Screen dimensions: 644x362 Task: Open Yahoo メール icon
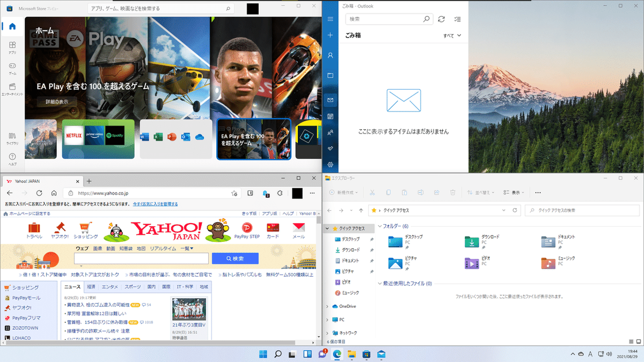coord(298,230)
